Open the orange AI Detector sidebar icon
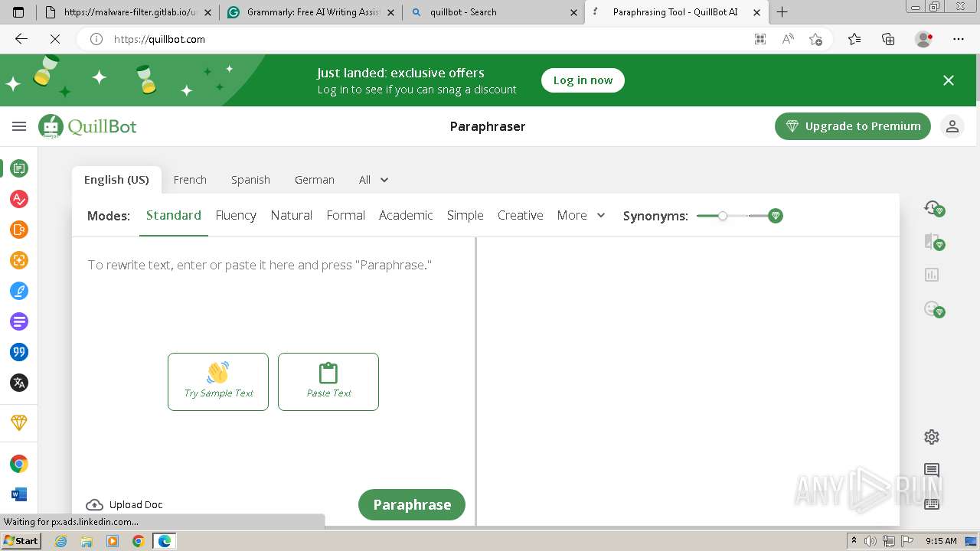Screen dimensions: 980x551 19,230
